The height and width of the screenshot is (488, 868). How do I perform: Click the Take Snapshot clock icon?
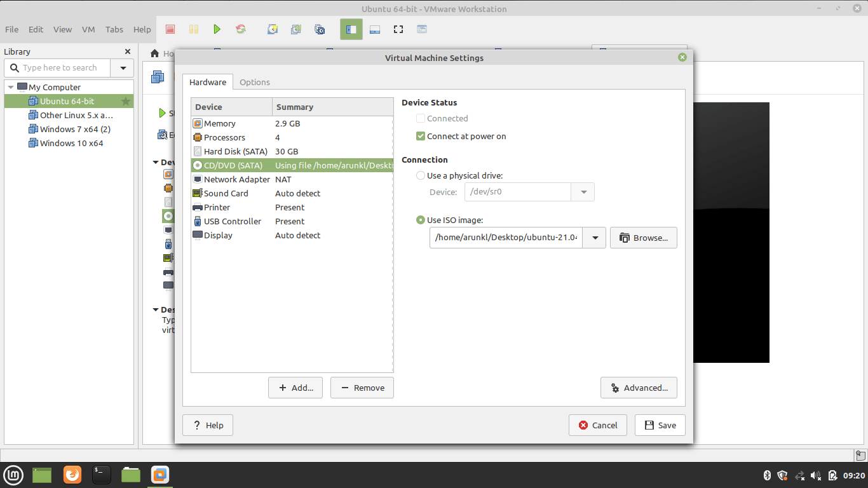point(273,29)
